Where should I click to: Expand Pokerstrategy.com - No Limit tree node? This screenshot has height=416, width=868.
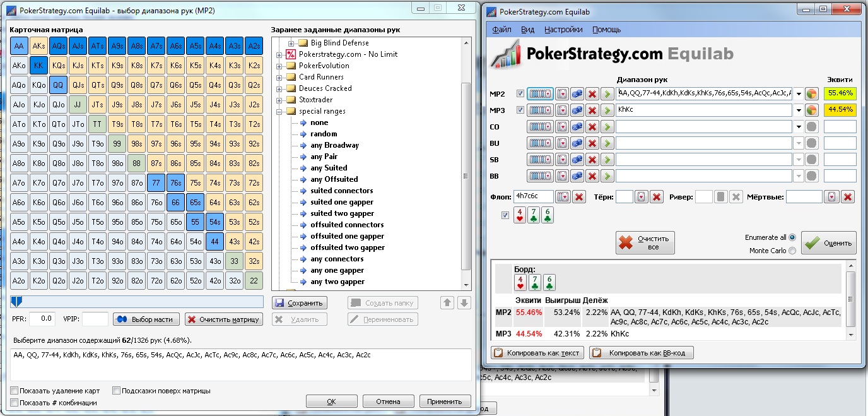coord(279,54)
